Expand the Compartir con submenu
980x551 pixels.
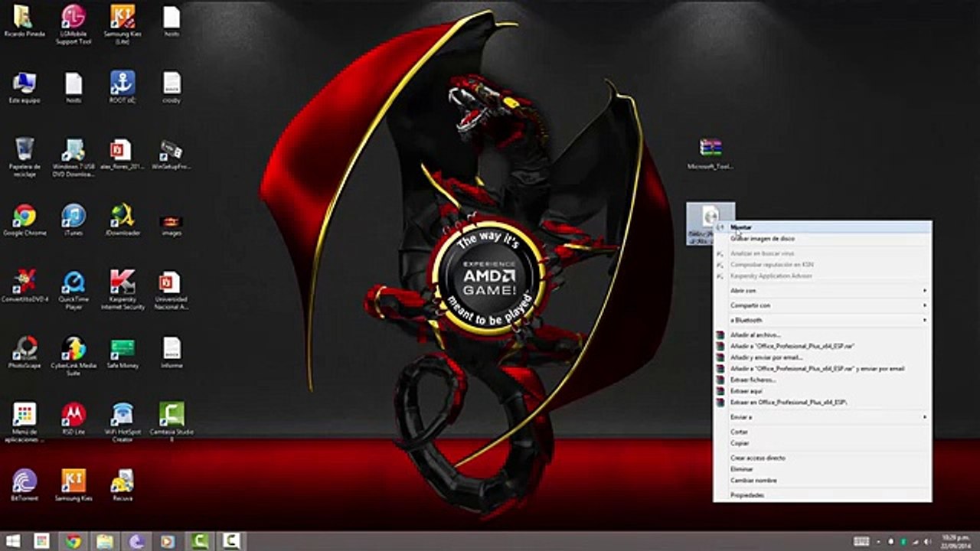tap(822, 305)
